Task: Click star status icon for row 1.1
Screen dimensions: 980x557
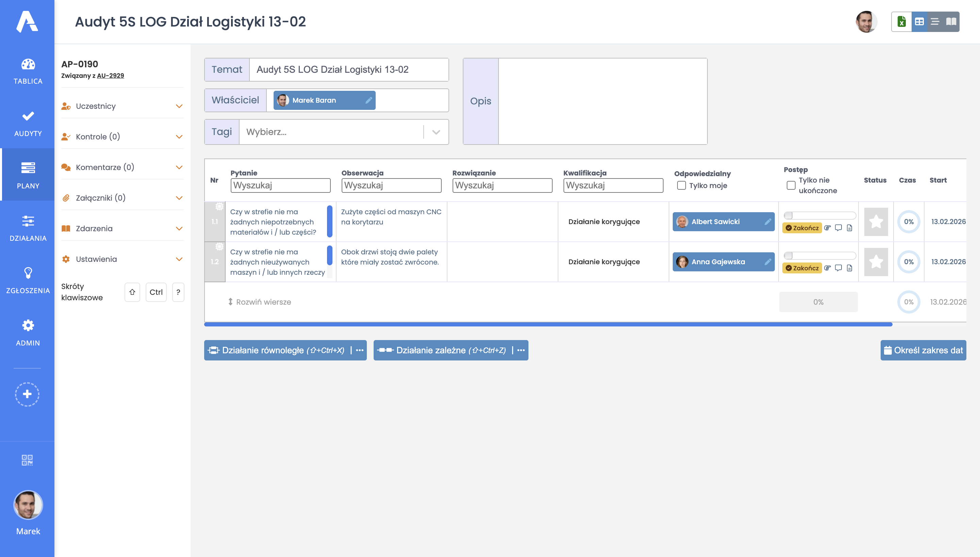Action: pyautogui.click(x=876, y=222)
